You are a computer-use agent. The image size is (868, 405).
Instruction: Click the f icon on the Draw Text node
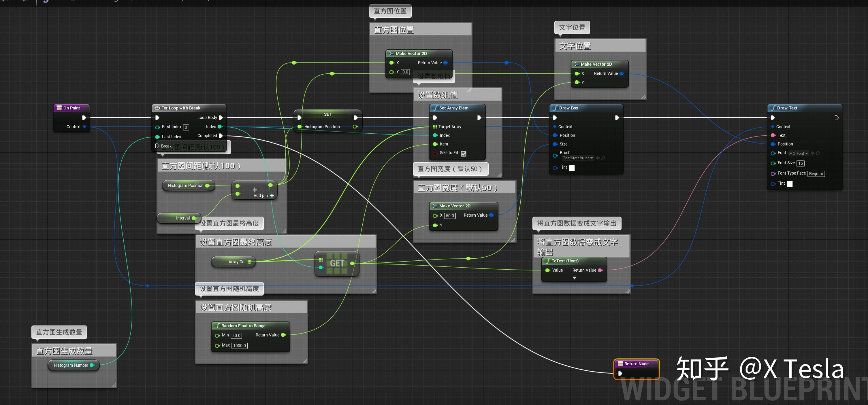(773, 108)
